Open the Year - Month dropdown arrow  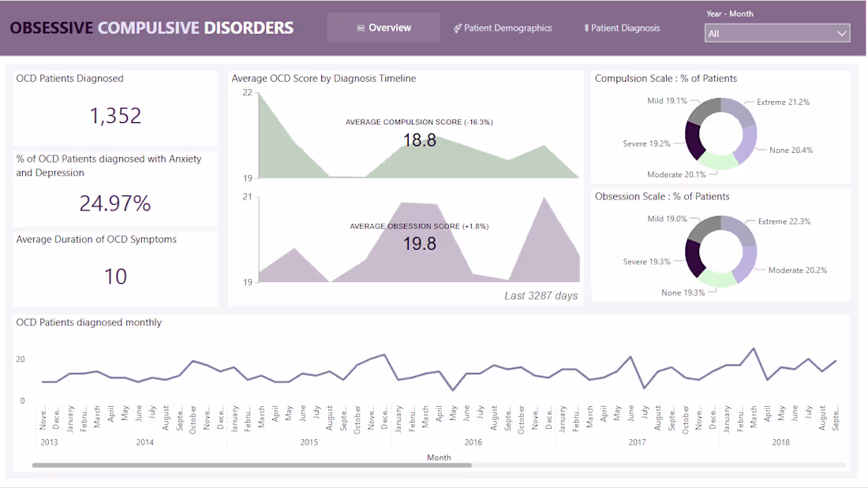[841, 34]
